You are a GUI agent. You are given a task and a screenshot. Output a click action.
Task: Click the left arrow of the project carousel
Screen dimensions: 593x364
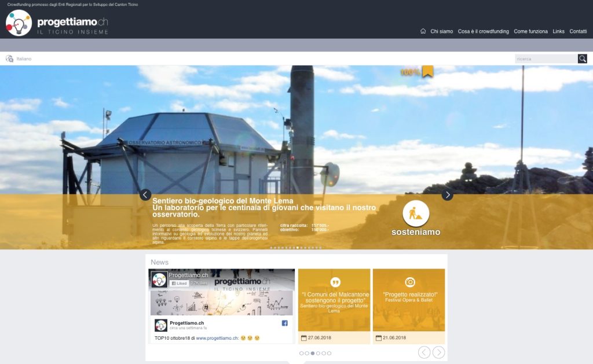coord(145,196)
